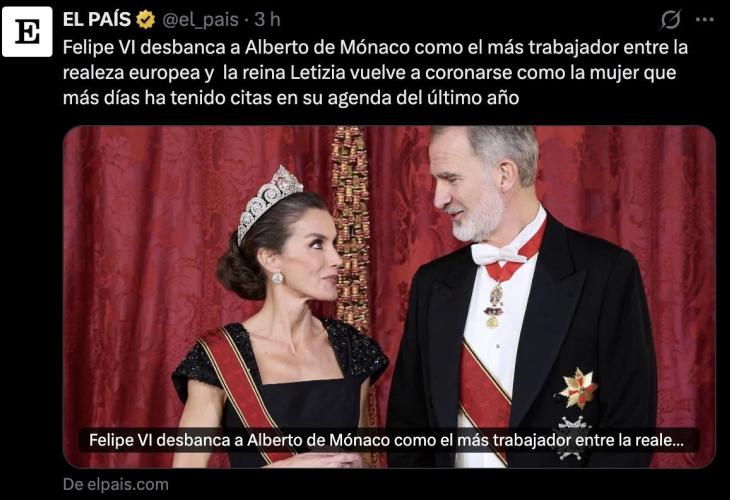
Task: Open the EL PAÍS profile avatar
Action: pos(27,32)
